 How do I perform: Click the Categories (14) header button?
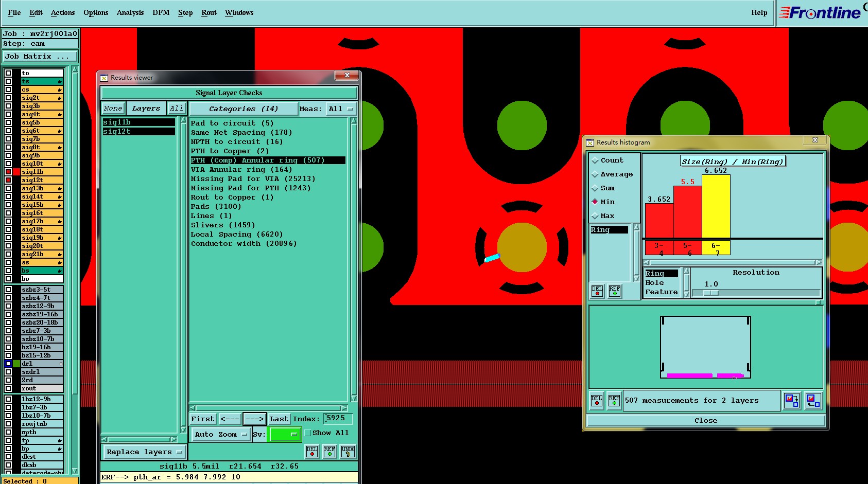point(244,109)
